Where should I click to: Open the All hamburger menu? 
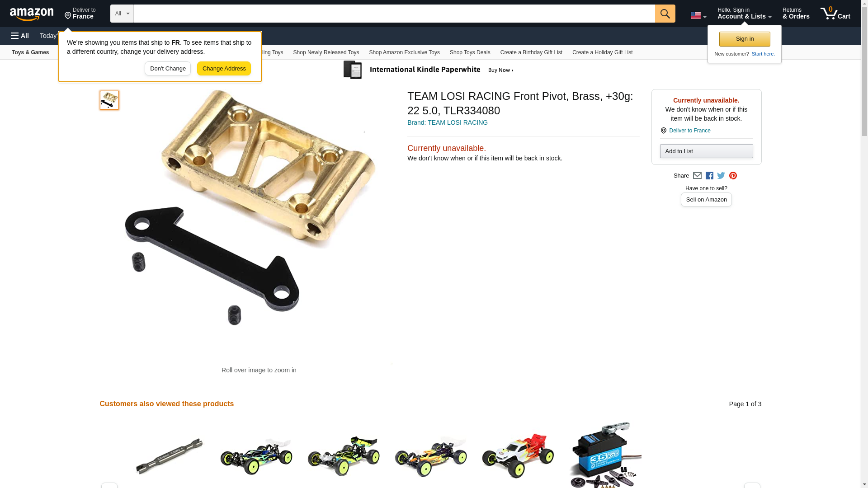point(20,36)
